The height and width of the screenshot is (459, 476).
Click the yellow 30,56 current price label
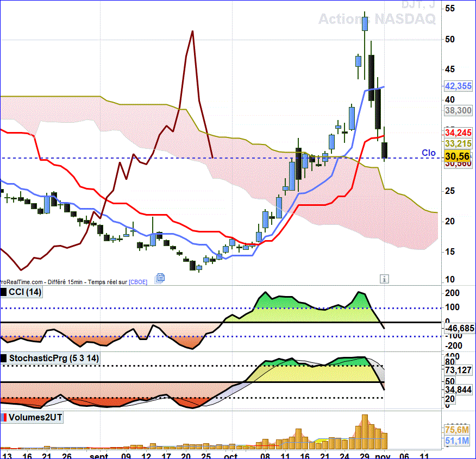458,156
